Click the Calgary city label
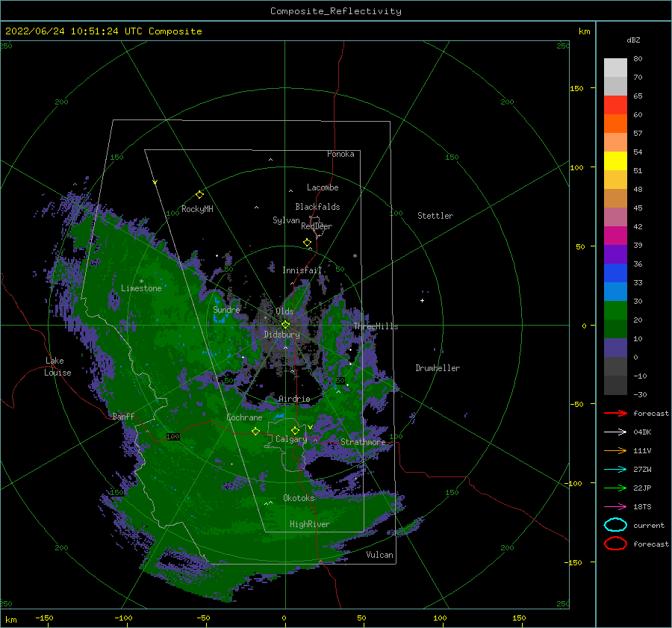The image size is (672, 628). [x=291, y=439]
